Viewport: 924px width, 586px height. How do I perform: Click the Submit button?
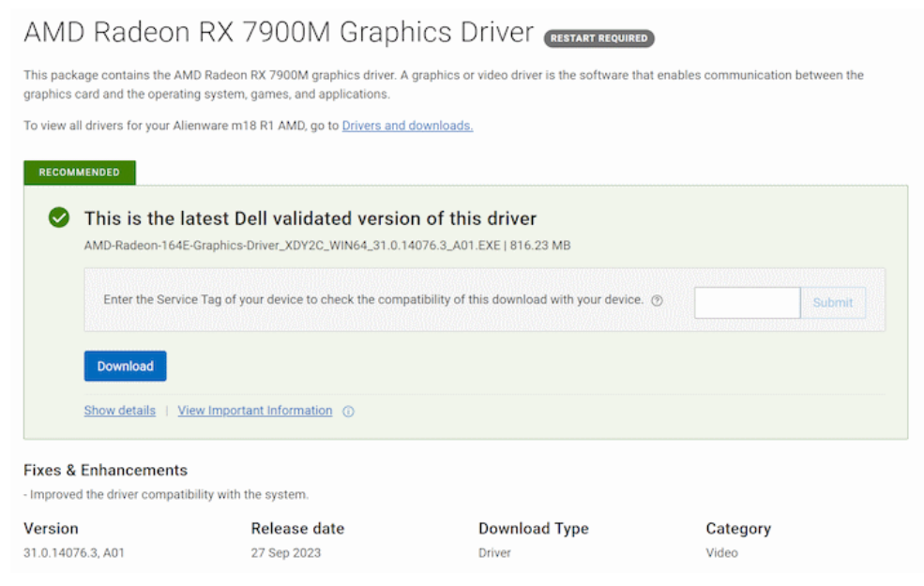pyautogui.click(x=833, y=303)
